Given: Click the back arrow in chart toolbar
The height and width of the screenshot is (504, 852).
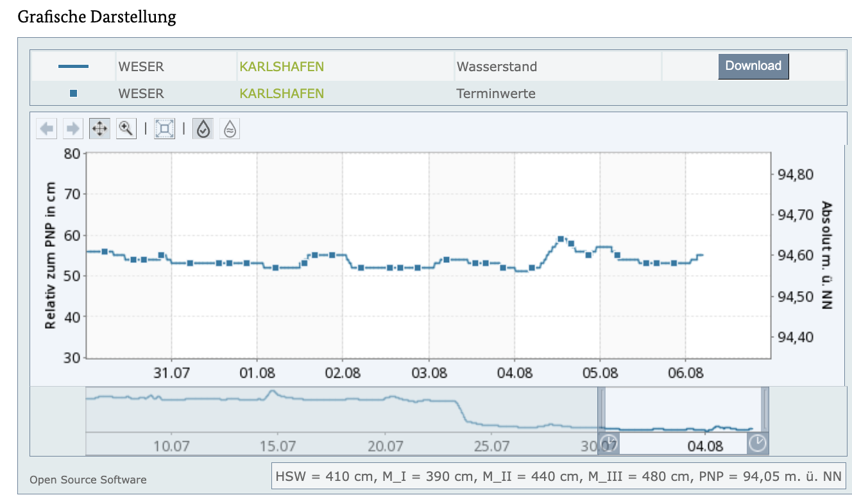Looking at the screenshot, I should pyautogui.click(x=47, y=129).
